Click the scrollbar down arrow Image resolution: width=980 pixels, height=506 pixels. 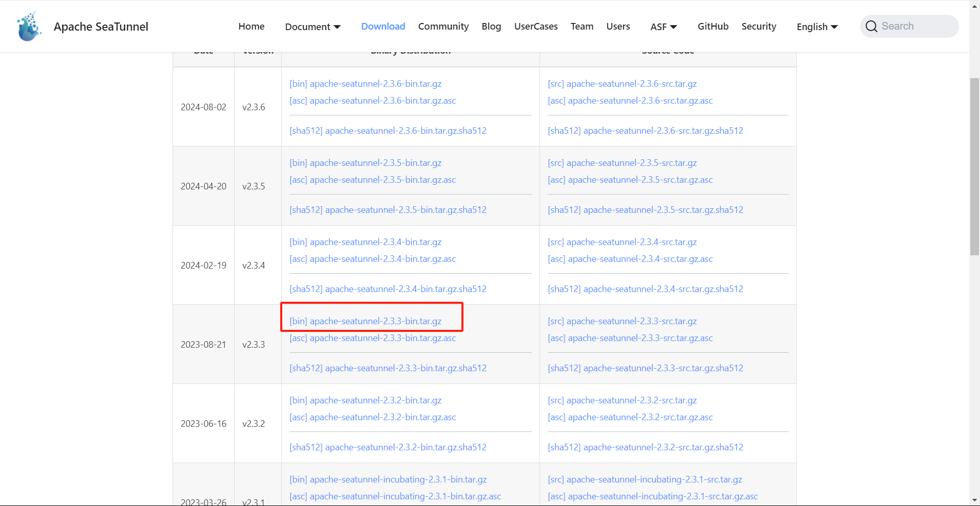point(974,500)
